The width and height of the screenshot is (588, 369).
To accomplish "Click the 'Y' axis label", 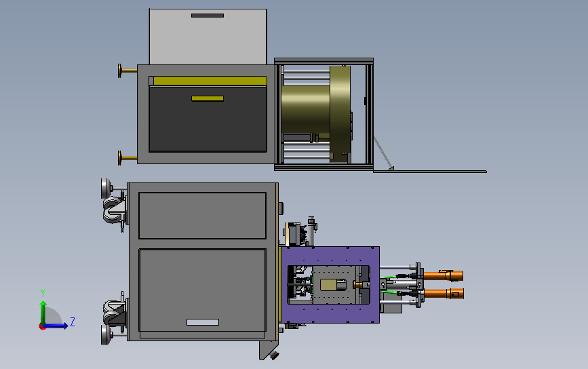I will (x=43, y=293).
